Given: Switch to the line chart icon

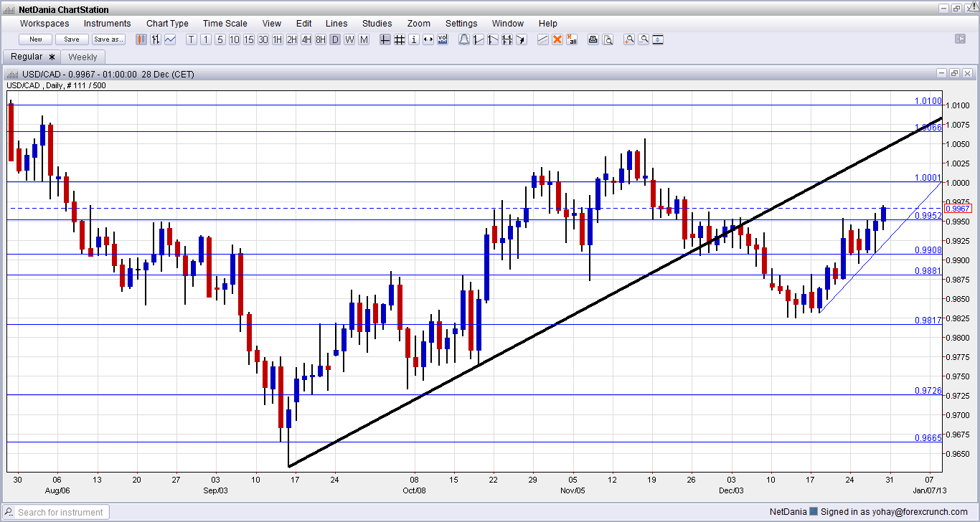Looking at the screenshot, I should point(170,39).
